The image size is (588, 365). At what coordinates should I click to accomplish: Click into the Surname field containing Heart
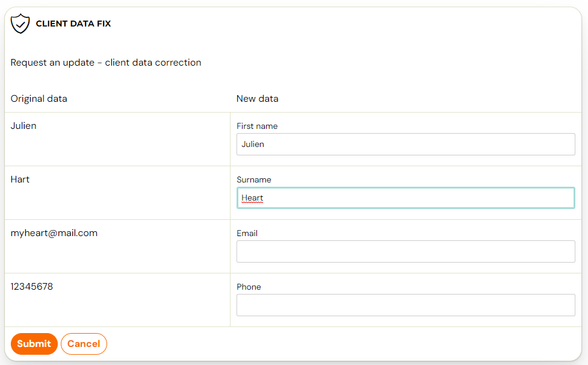(x=406, y=198)
